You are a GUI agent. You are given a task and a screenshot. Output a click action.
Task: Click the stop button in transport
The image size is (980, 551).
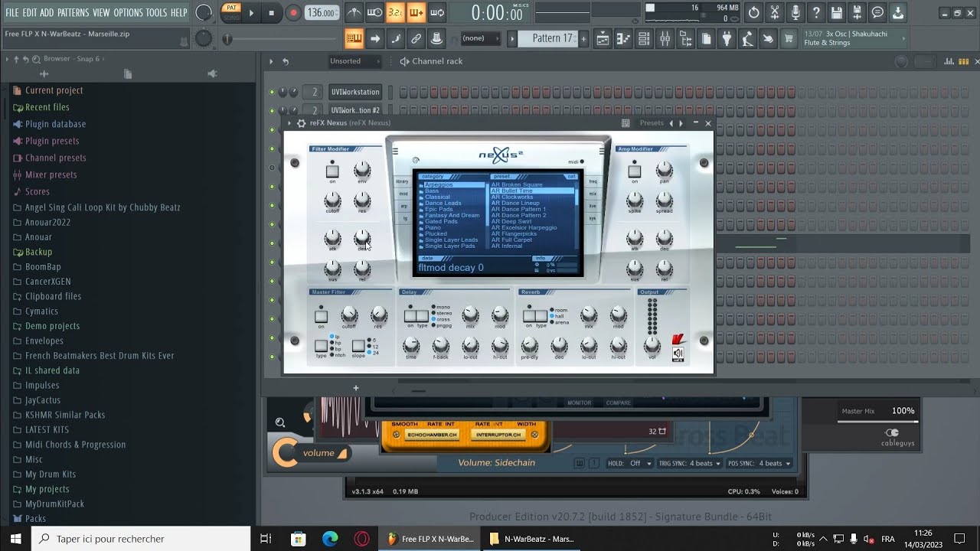[x=271, y=12]
